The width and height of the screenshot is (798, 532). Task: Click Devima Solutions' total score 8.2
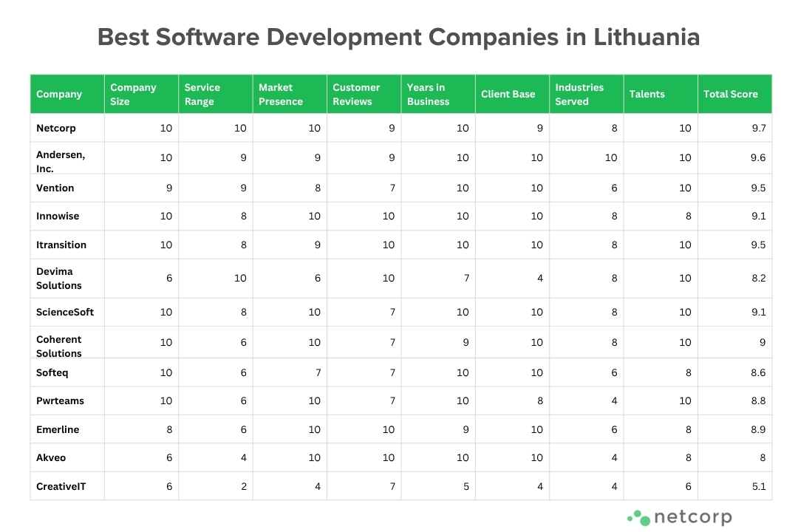click(x=759, y=278)
